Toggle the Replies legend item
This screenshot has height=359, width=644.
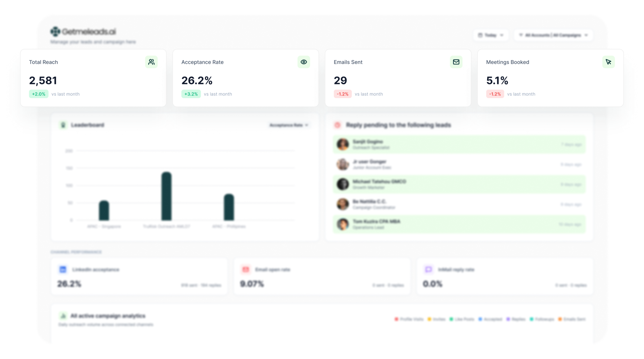(x=516, y=319)
